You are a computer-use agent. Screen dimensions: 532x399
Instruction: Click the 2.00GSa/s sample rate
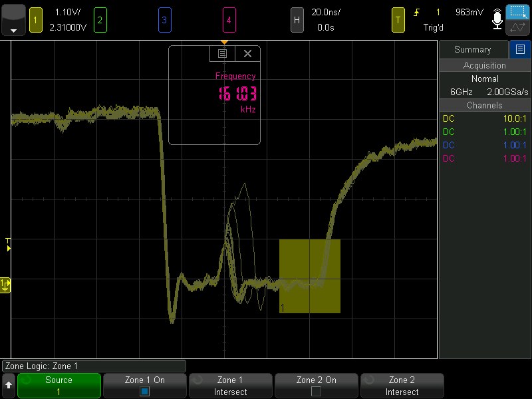(507, 92)
